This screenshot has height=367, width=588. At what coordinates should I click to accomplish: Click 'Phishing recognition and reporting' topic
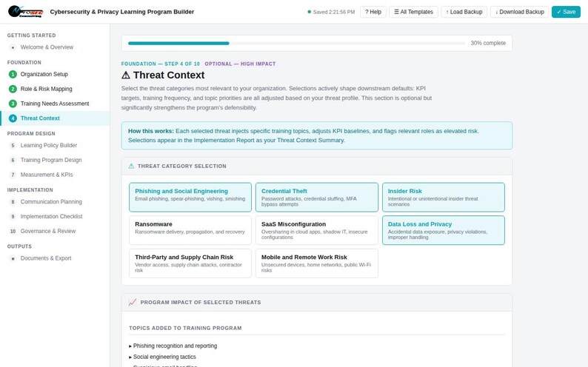point(175,346)
